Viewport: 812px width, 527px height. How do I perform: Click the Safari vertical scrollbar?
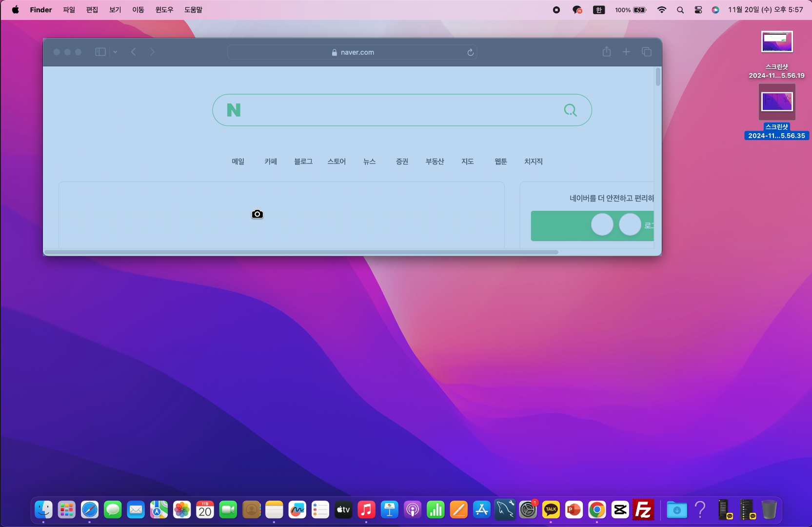tap(658, 77)
